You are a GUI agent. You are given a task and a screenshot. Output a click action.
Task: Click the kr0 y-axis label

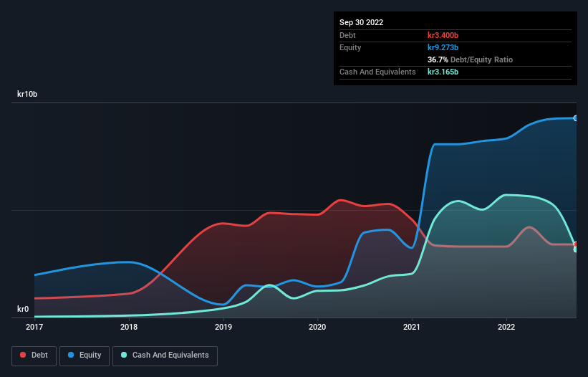pyautogui.click(x=23, y=309)
